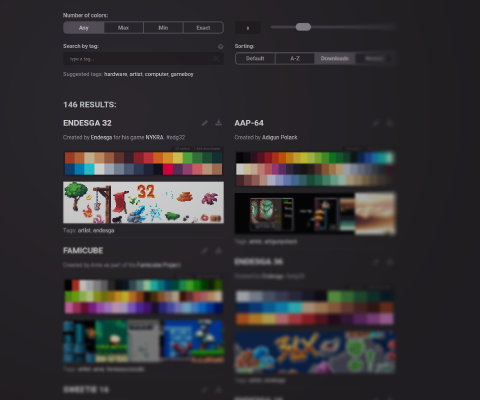Focus the Search by tag input field
Image resolution: width=480 pixels, height=400 pixels.
pos(143,59)
